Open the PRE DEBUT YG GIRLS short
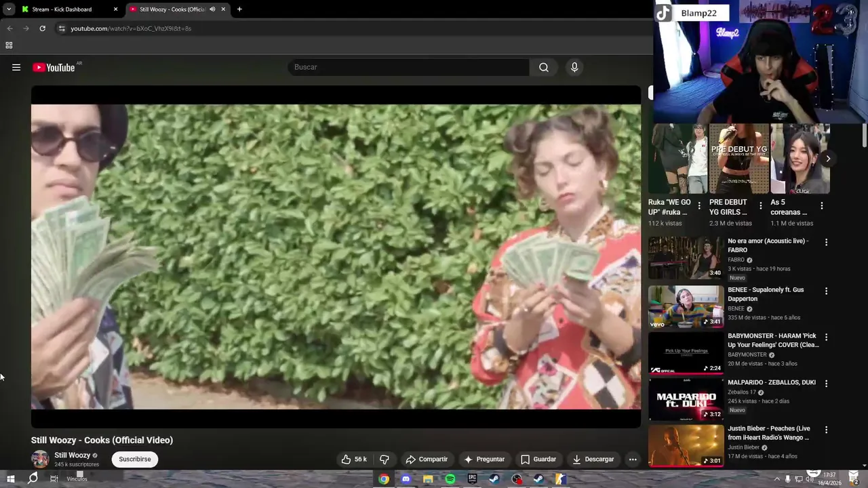The width and height of the screenshot is (868, 488). pos(738,159)
